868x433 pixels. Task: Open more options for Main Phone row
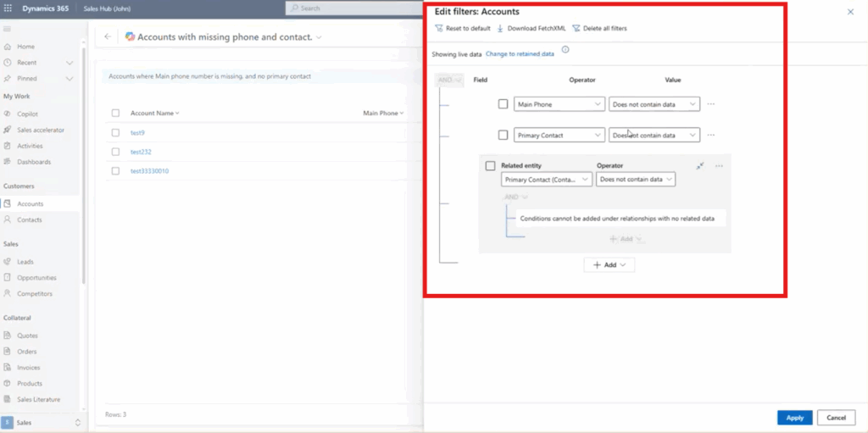711,104
